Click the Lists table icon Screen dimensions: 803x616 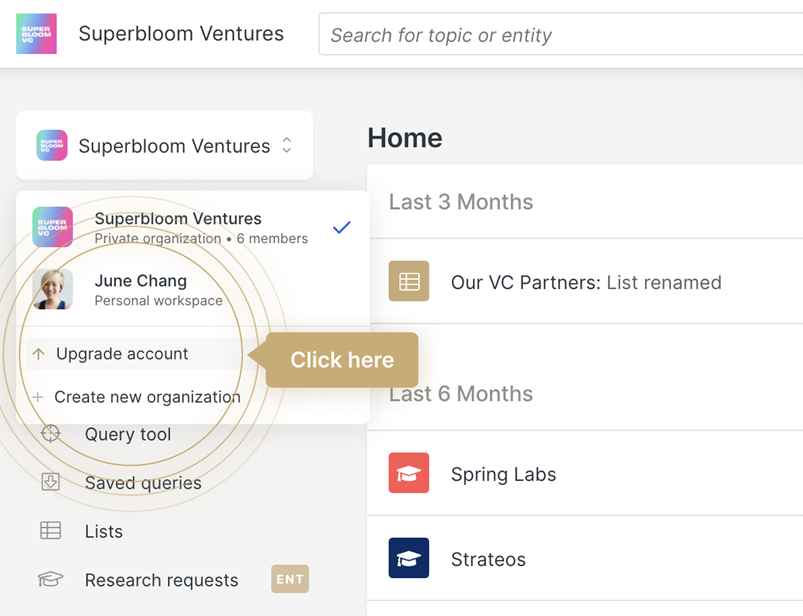(x=50, y=531)
